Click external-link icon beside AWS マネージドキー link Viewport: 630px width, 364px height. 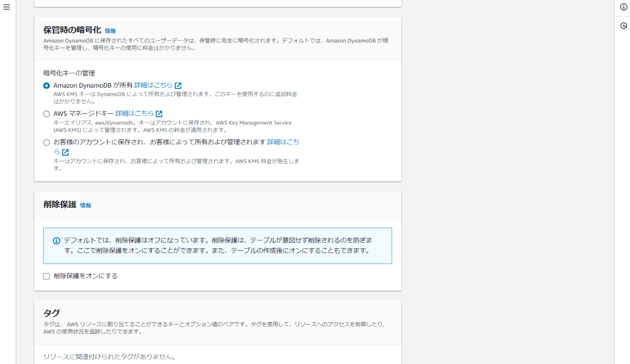[x=159, y=114]
